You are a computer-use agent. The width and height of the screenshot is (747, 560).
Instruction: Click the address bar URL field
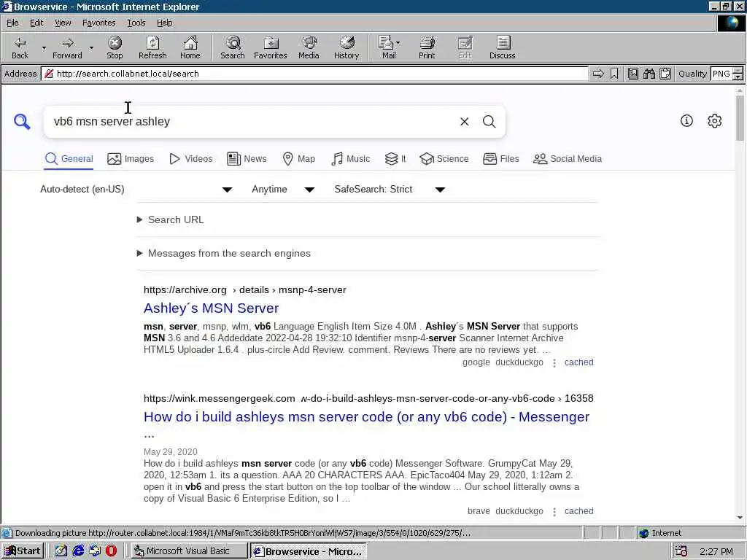314,74
